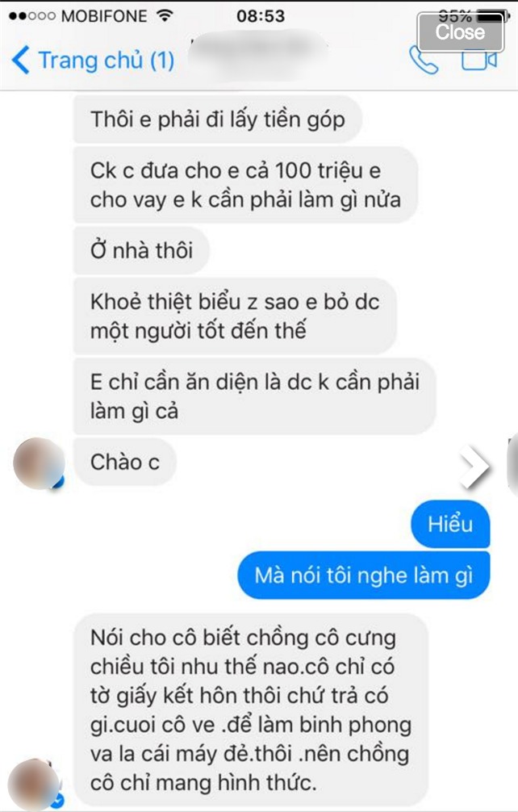
Task: Tap the voice call phone icon
Action: click(424, 61)
